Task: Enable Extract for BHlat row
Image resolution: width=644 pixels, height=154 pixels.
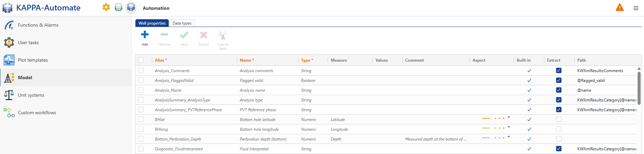Action: click(x=558, y=119)
